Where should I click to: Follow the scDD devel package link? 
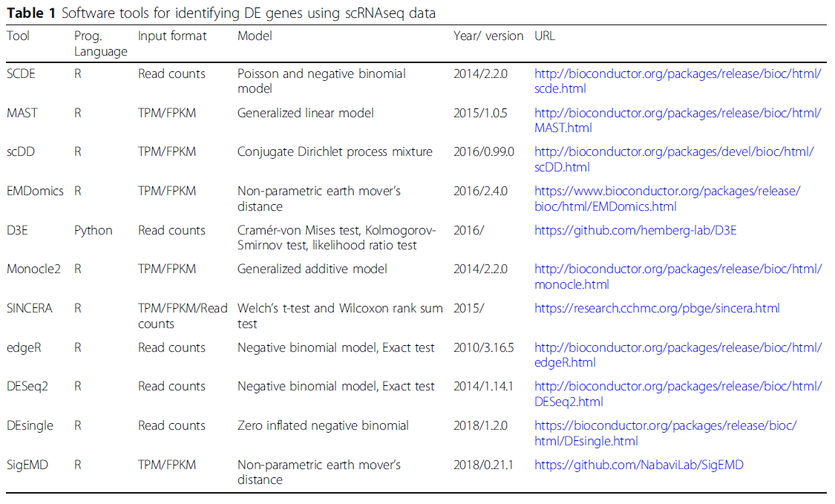674,160
